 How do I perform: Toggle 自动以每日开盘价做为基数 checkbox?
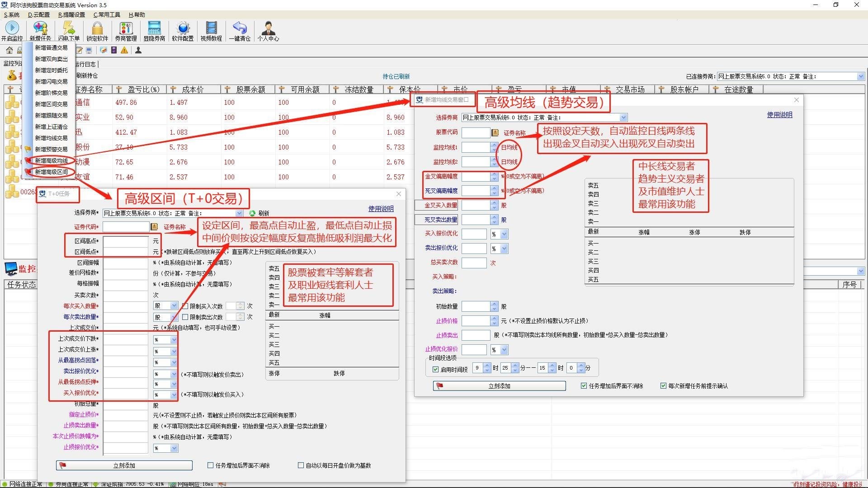(301, 465)
